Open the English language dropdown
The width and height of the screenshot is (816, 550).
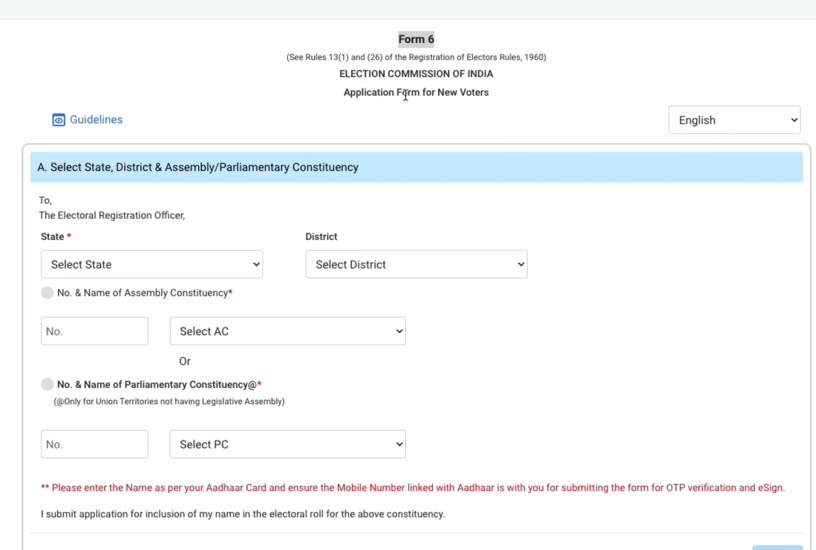734,120
